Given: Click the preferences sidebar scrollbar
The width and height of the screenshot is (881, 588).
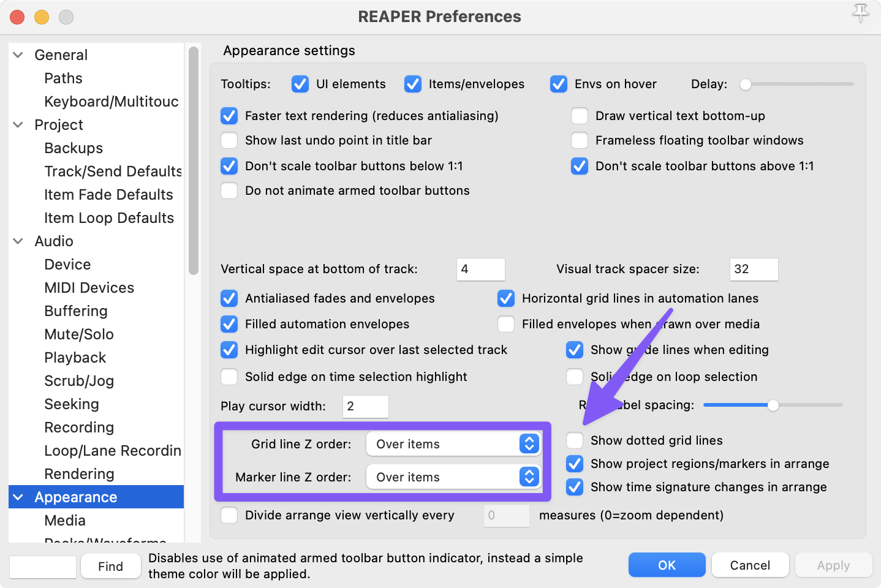Looking at the screenshot, I should (194, 160).
